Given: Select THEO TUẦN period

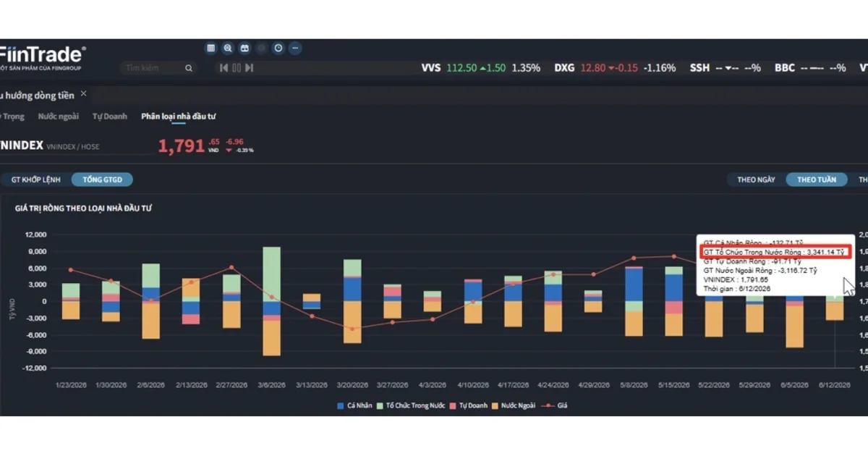Looking at the screenshot, I should tap(817, 180).
